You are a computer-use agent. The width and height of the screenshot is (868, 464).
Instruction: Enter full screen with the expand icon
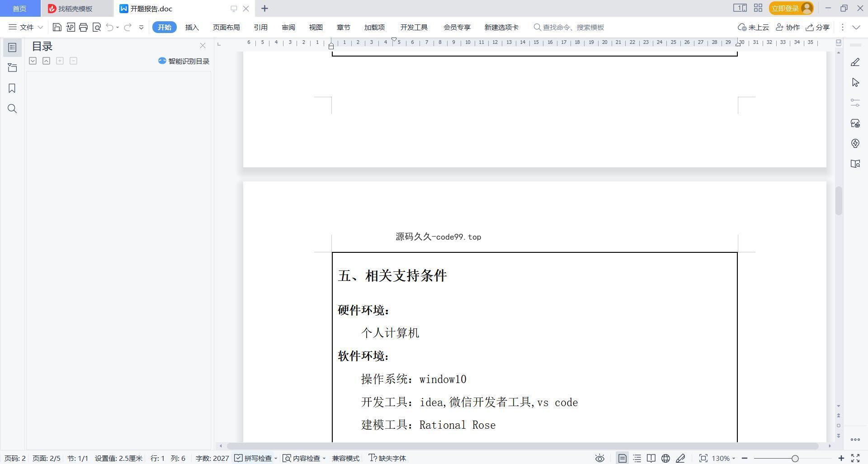click(x=855, y=458)
